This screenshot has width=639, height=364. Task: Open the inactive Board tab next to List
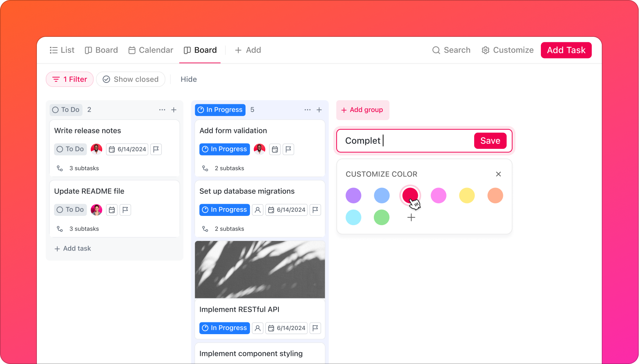click(x=101, y=50)
